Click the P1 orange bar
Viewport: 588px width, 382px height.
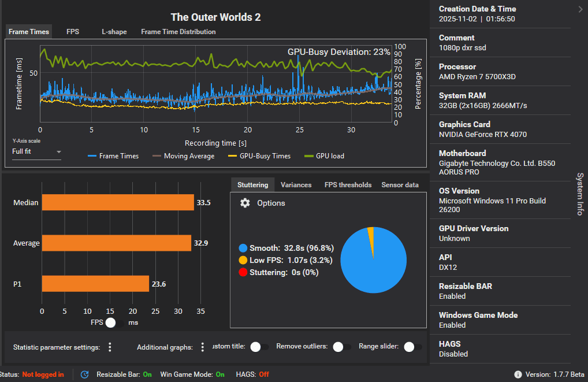pos(95,284)
